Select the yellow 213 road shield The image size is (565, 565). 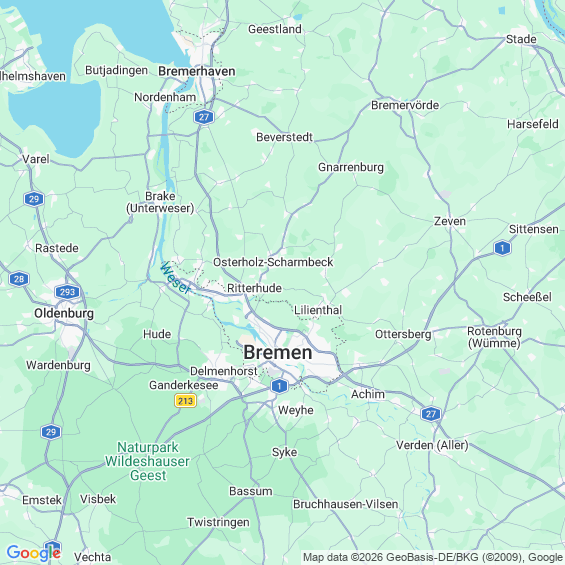click(x=185, y=401)
